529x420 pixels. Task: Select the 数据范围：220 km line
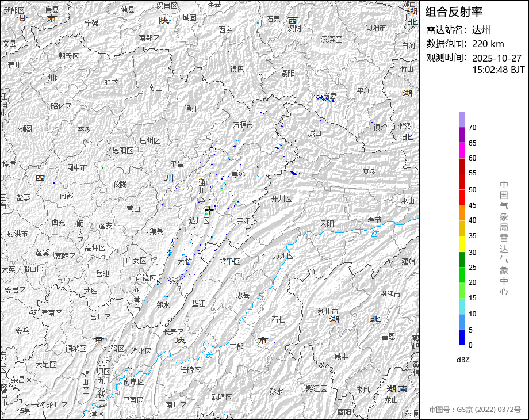(465, 44)
